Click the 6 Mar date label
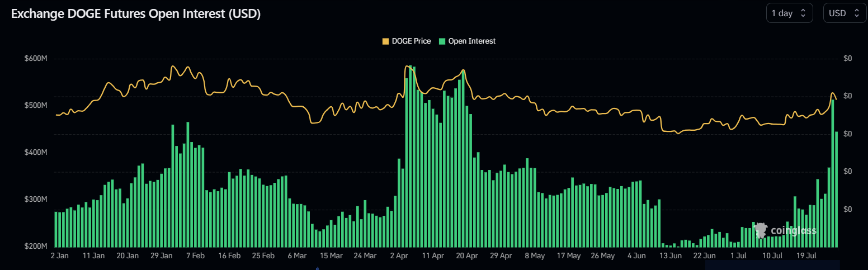868x270 pixels. tap(297, 255)
